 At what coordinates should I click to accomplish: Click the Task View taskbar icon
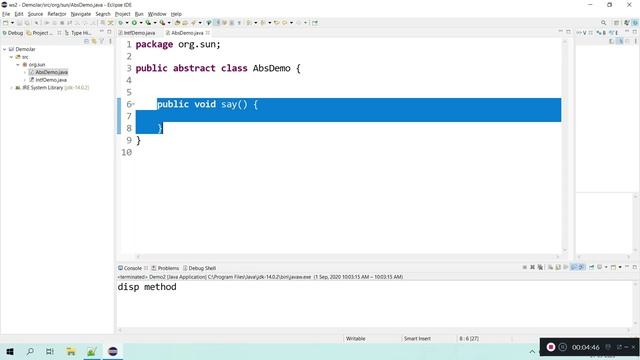click(50, 351)
